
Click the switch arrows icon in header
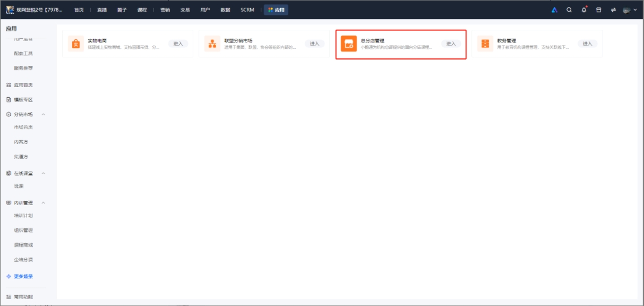point(613,10)
